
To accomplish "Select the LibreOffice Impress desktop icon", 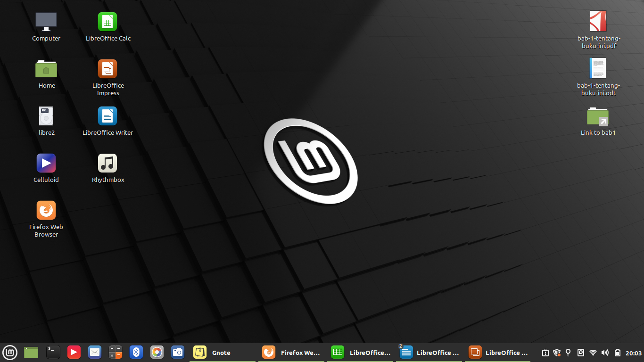I will point(107,69).
